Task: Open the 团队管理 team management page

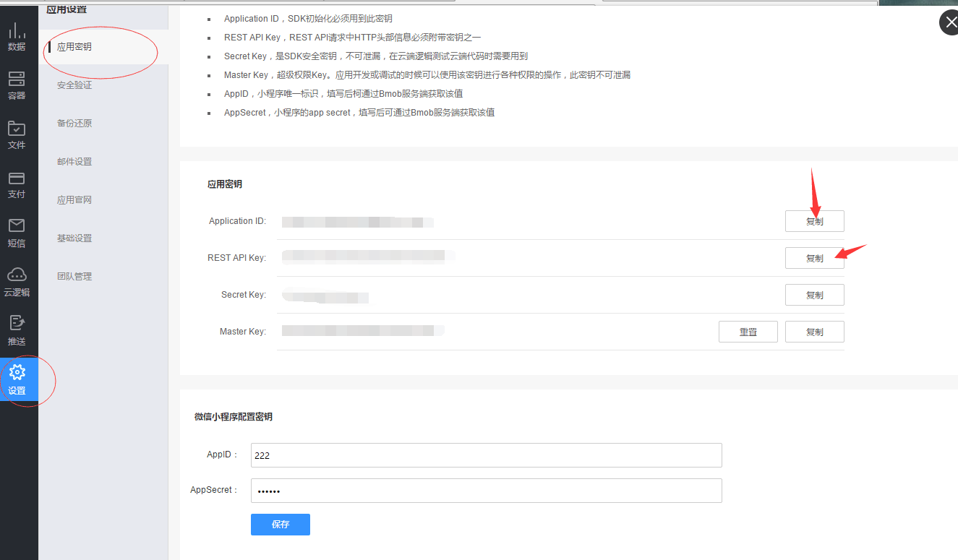Action: (x=74, y=277)
